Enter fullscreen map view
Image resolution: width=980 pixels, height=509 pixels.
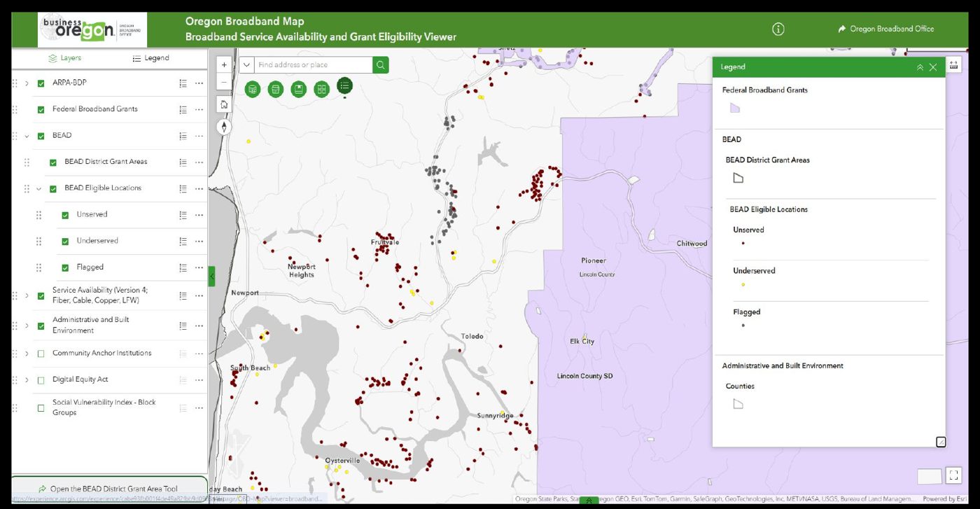(953, 475)
